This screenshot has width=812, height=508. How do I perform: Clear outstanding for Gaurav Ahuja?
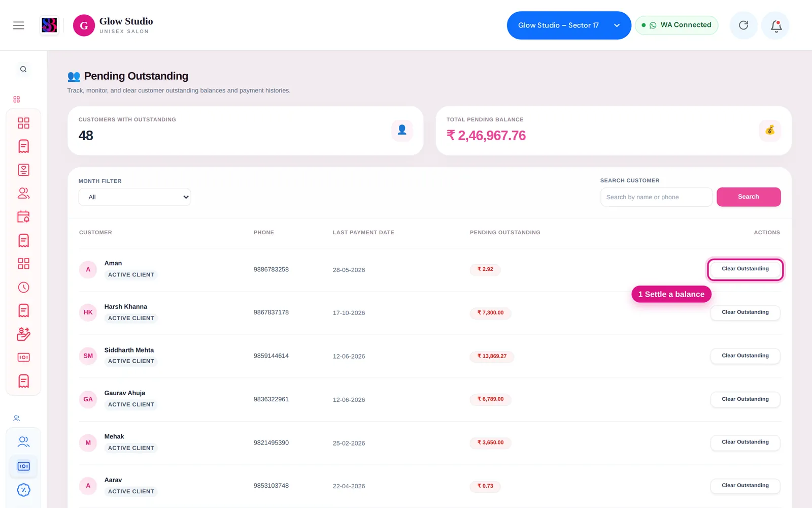click(745, 399)
